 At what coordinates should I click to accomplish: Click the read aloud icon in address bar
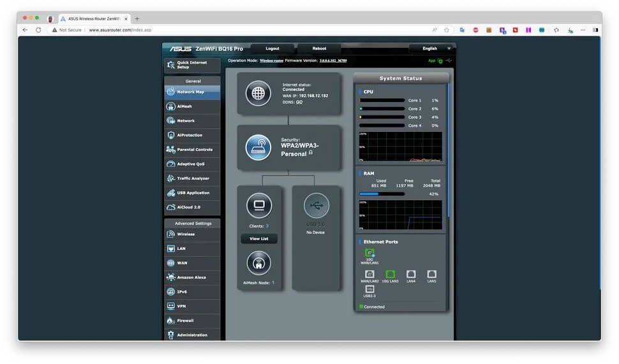(x=434, y=30)
